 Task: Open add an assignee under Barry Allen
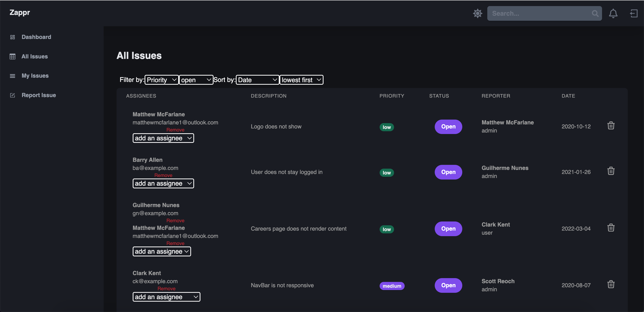click(x=163, y=184)
